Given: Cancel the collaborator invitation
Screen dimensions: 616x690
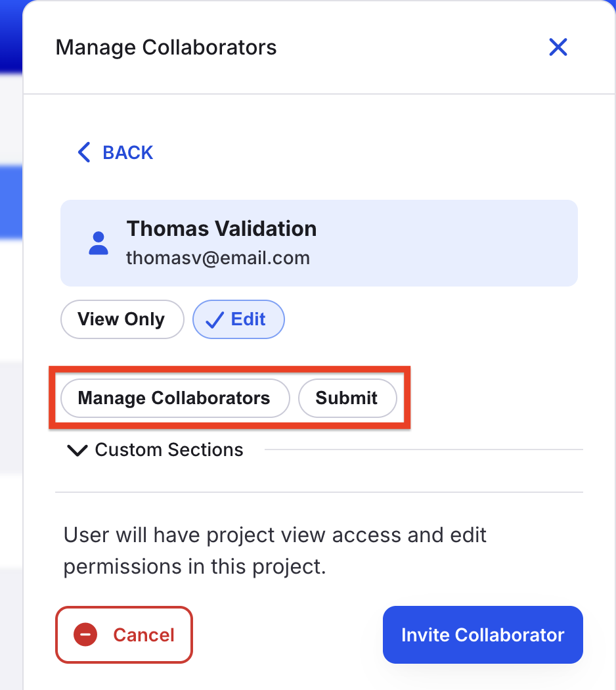Looking at the screenshot, I should 124,635.
